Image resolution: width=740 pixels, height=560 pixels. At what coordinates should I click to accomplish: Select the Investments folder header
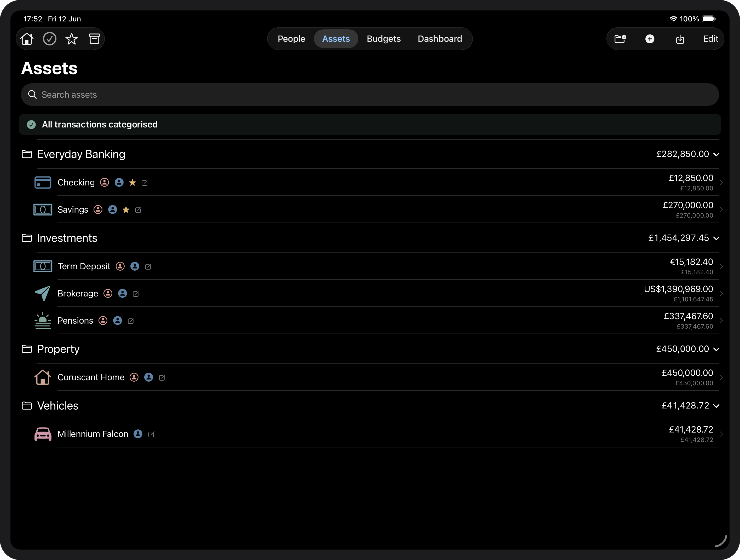[x=370, y=238]
